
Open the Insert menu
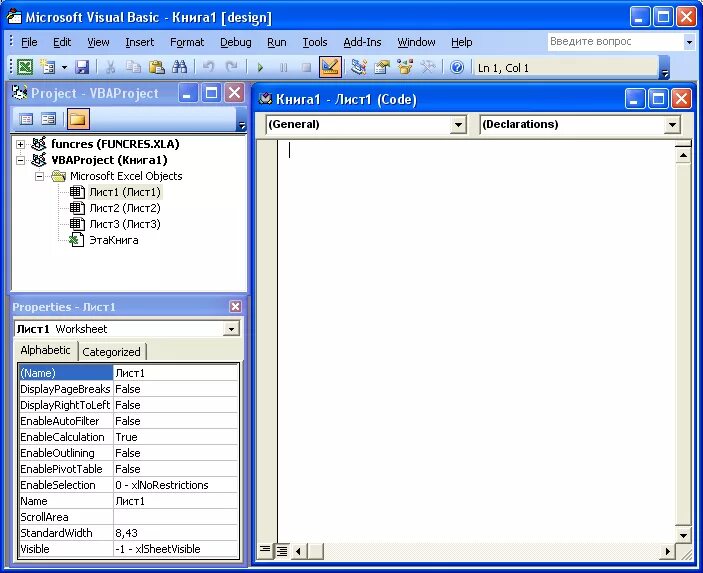coord(139,42)
